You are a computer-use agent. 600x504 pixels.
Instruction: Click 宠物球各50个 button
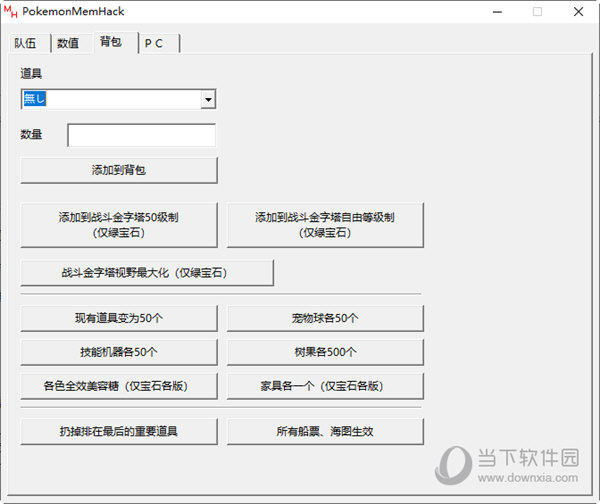point(325,318)
